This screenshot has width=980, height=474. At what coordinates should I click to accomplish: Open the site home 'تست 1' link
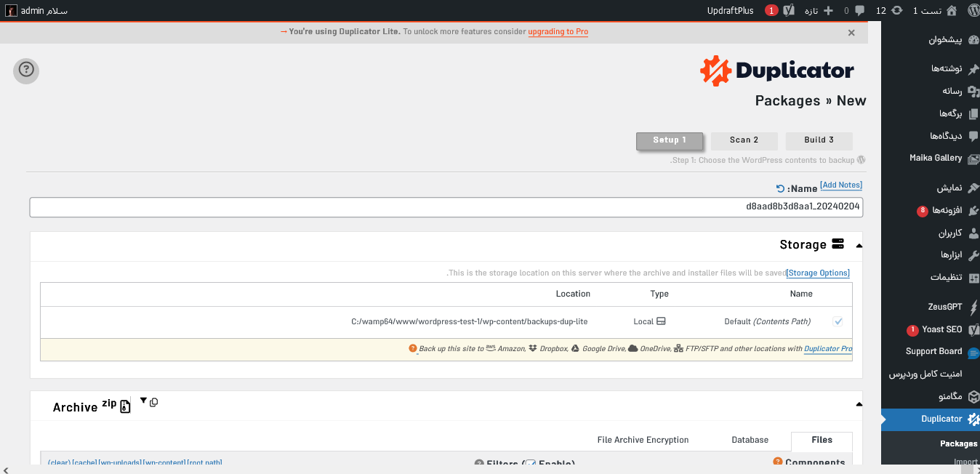pos(935,10)
